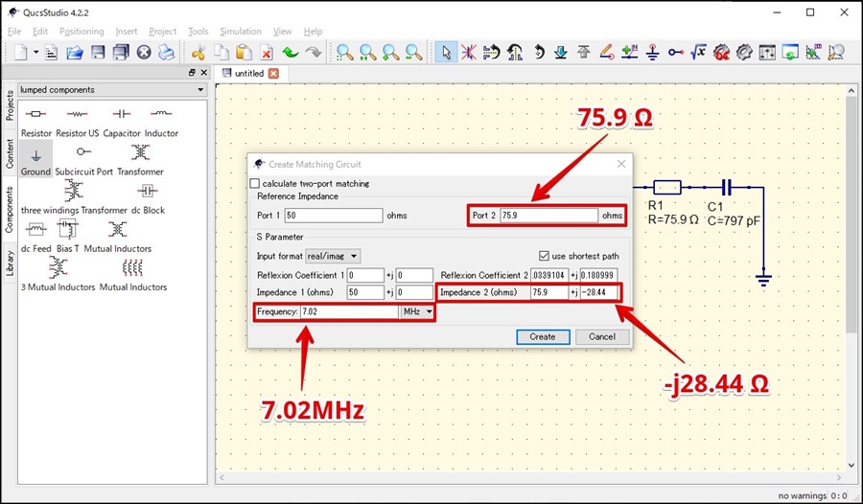Click the Delete red X icon
This screenshot has height=504, width=863.
pos(267,53)
